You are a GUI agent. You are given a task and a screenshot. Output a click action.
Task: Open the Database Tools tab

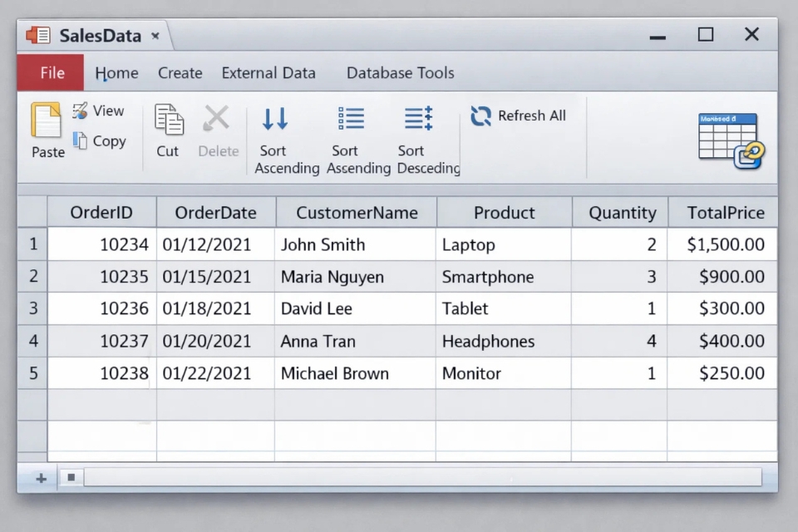tap(400, 73)
